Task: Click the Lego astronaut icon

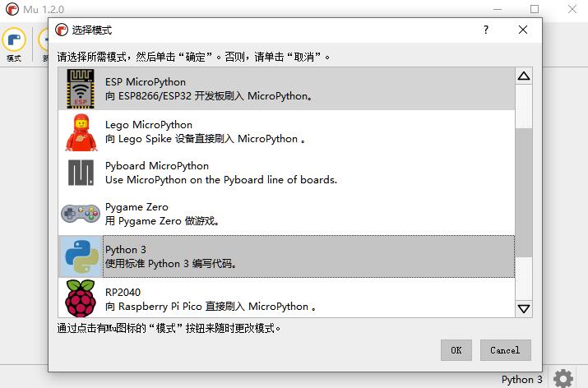Action: [81, 132]
